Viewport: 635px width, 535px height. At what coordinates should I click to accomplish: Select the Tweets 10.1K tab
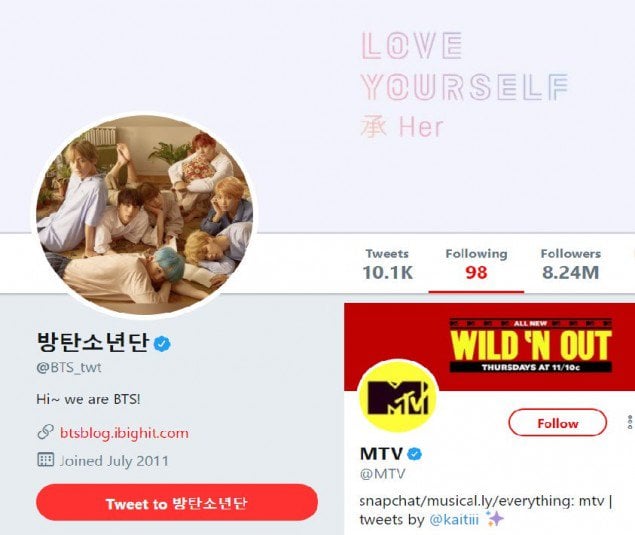coord(388,264)
